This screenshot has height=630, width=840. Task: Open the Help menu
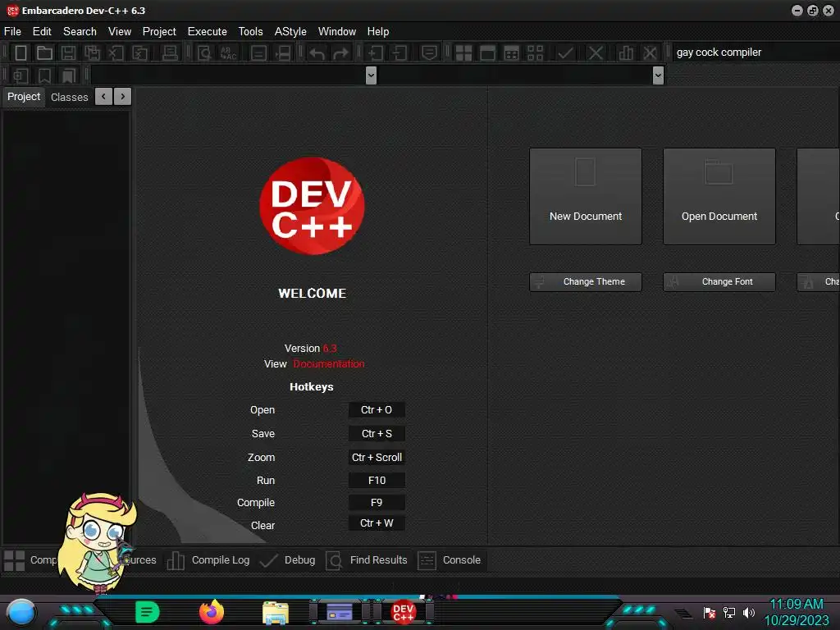[378, 32]
